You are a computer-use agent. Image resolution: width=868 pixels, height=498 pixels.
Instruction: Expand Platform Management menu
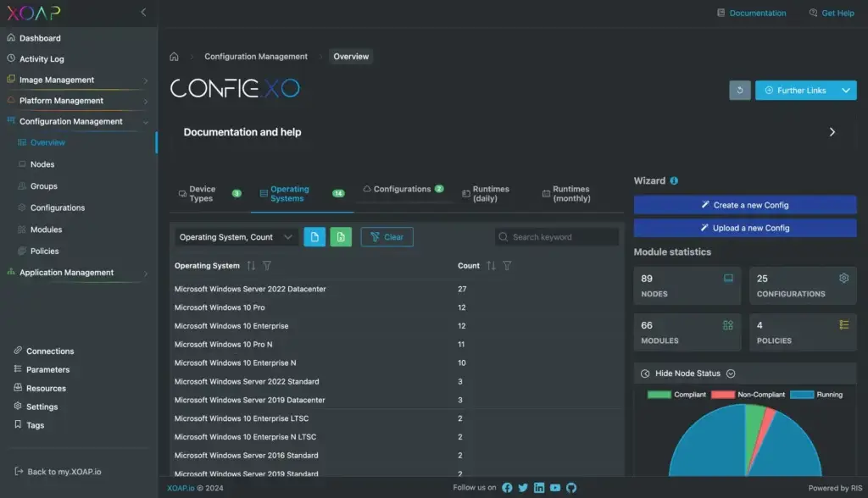[x=77, y=101]
